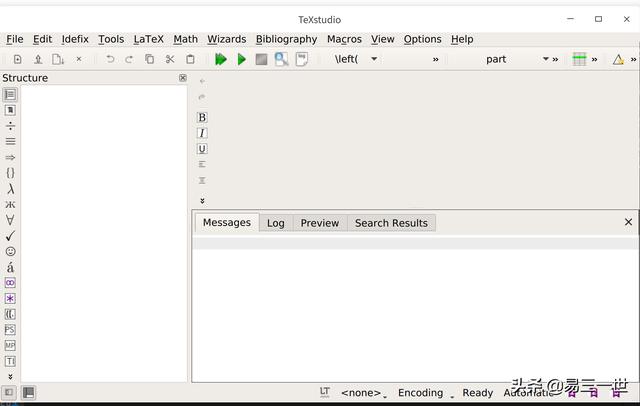Image resolution: width=640 pixels, height=406 pixels.
Task: Open arrow symbols panel
Action: pyautogui.click(x=10, y=158)
